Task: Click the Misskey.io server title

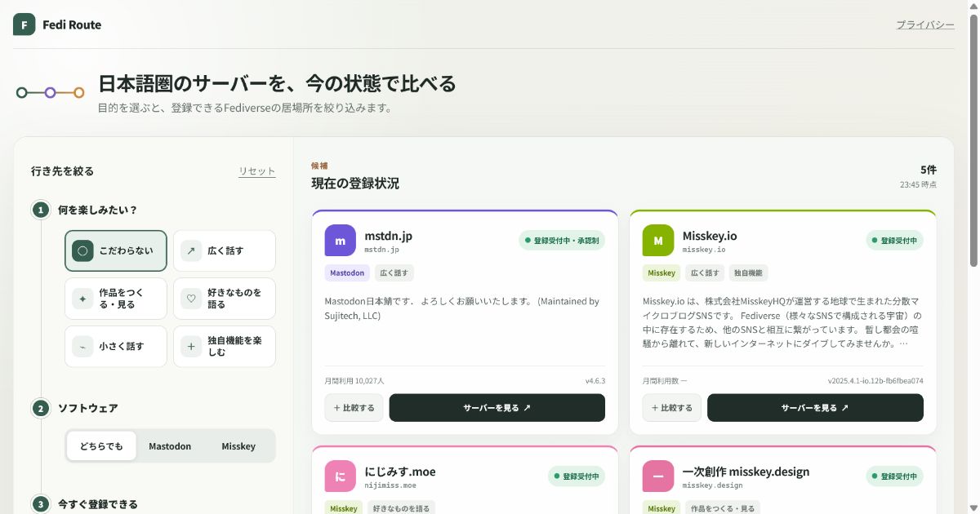Action: tap(710, 236)
